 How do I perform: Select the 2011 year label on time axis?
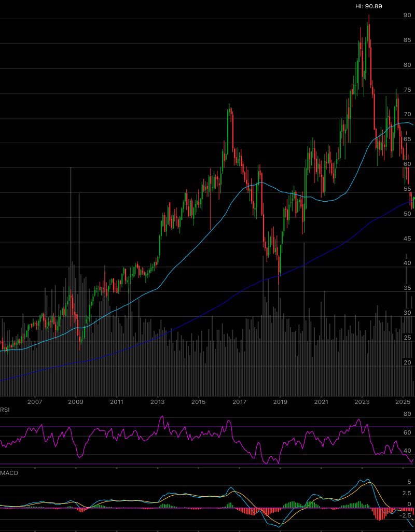pos(116,402)
